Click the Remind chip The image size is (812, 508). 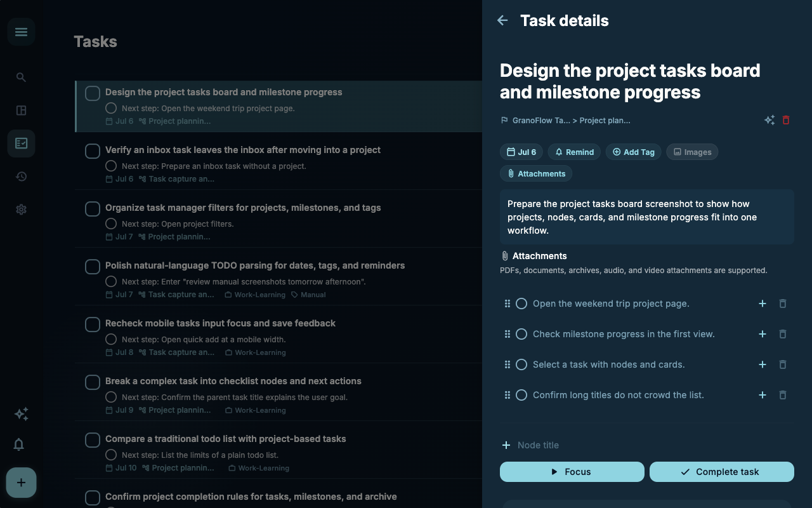[575, 152]
